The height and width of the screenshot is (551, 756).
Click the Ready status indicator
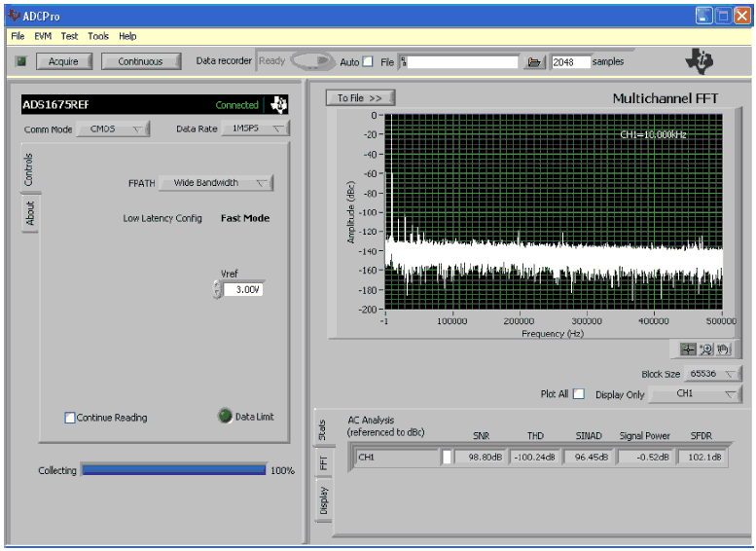271,60
